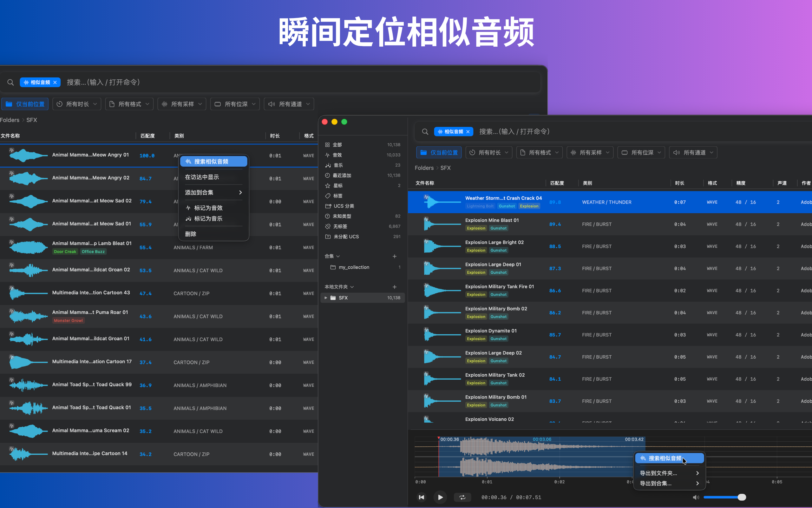This screenshot has height=508, width=812.
Task: Click the waveform thumbnail of Explosion Mine Blast 01
Action: 442,224
